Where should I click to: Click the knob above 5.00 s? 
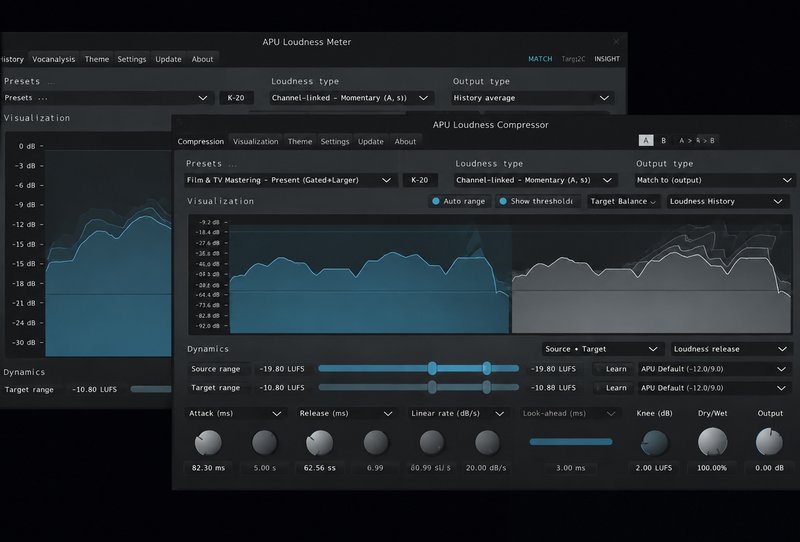click(265, 442)
